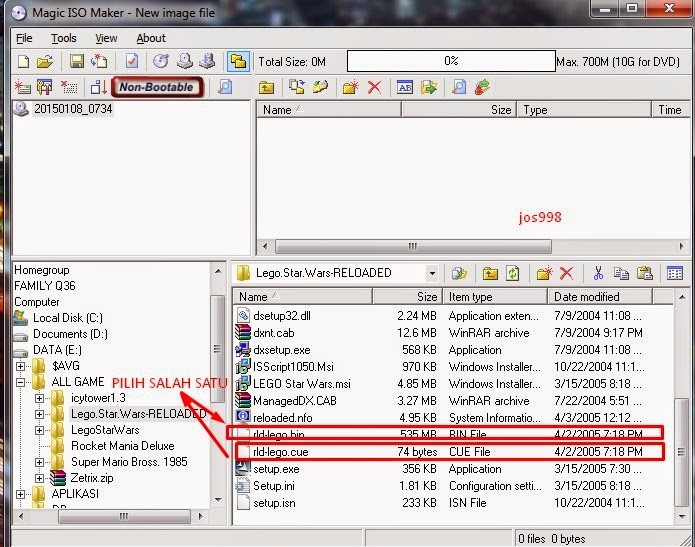Toggle the file browser panel with the yellow folders icon
Viewport: 695px width, 547px height.
tap(238, 61)
